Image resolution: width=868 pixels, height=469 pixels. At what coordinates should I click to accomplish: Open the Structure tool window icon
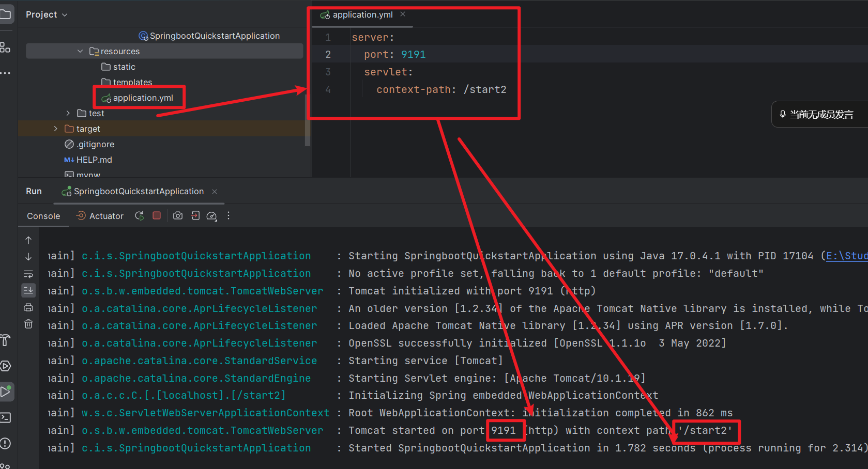(5, 48)
